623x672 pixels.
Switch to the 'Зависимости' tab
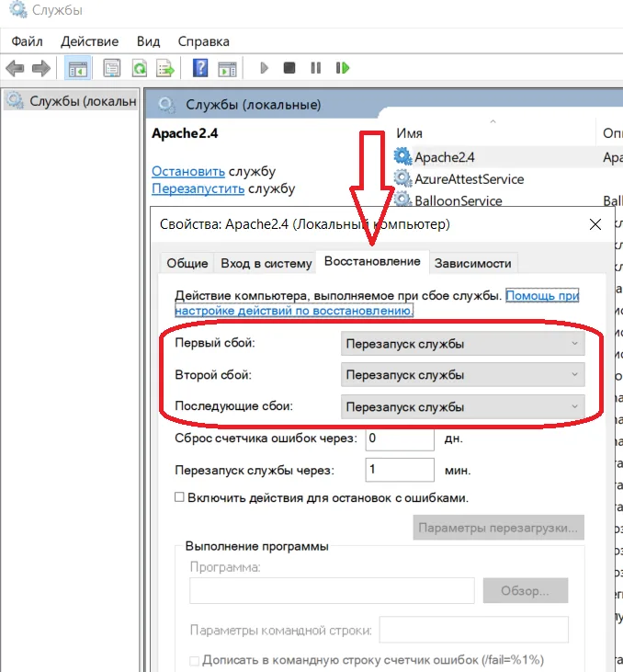pos(472,263)
